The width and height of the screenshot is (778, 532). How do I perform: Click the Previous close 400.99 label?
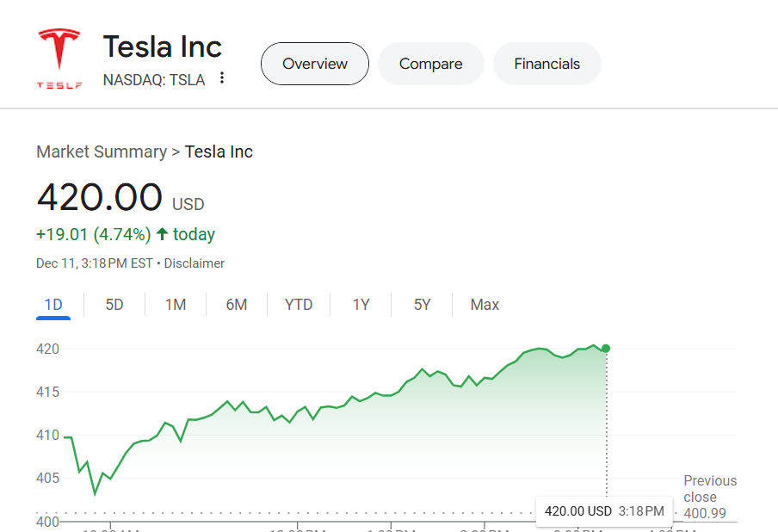pos(710,498)
